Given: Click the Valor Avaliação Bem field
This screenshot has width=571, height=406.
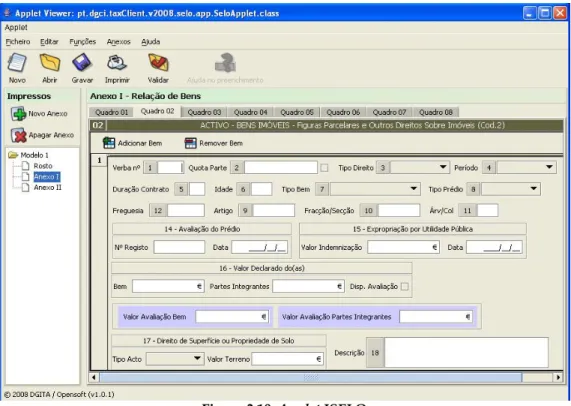Looking at the screenshot, I should (232, 317).
